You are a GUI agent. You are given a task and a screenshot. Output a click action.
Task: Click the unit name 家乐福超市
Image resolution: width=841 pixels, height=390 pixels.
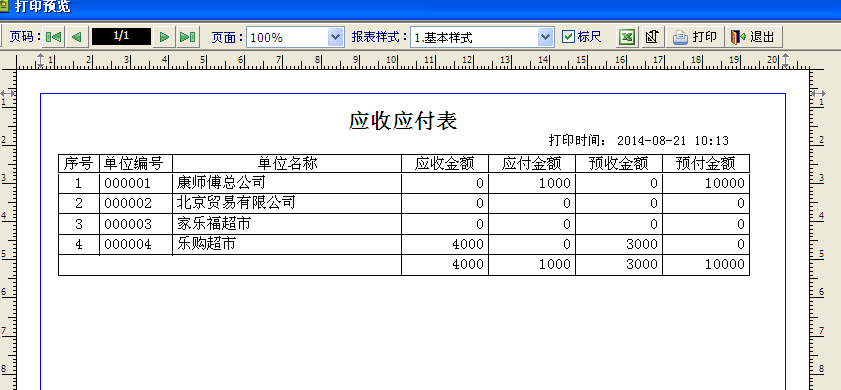(x=213, y=223)
